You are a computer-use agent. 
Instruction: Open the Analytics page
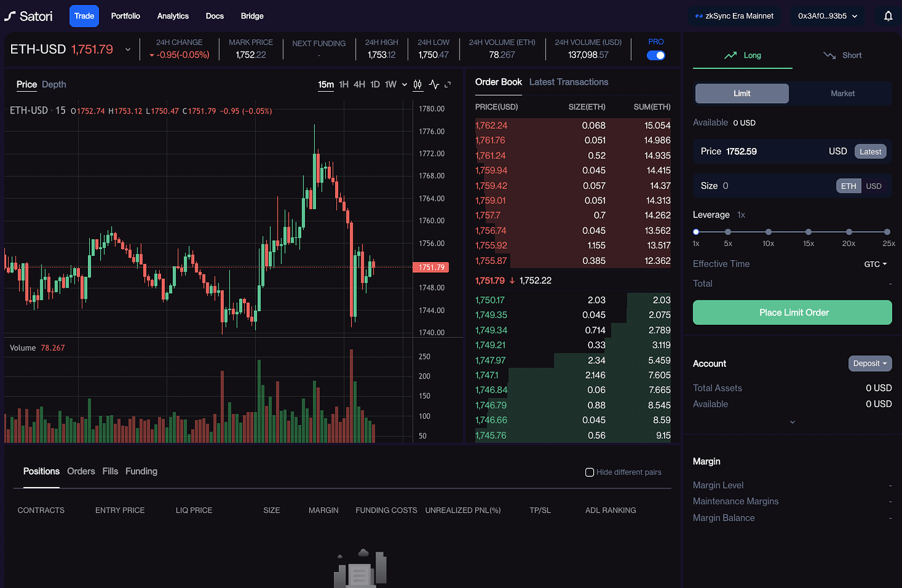(x=173, y=16)
